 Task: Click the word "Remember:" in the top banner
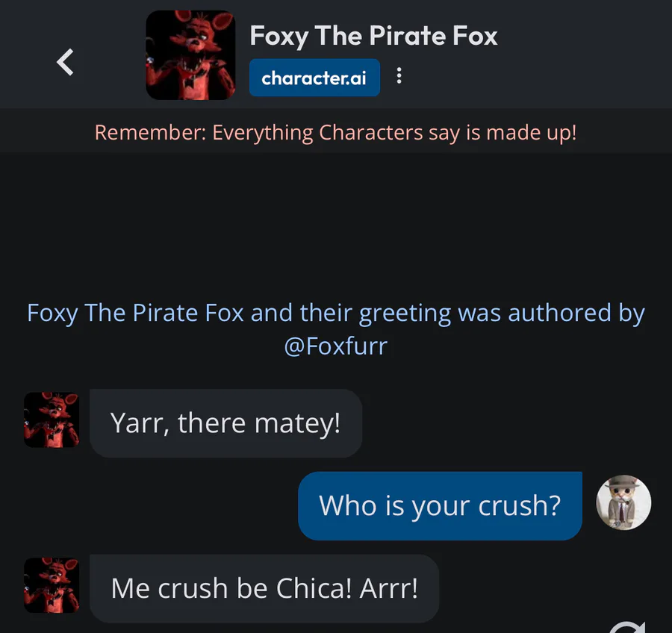(150, 133)
